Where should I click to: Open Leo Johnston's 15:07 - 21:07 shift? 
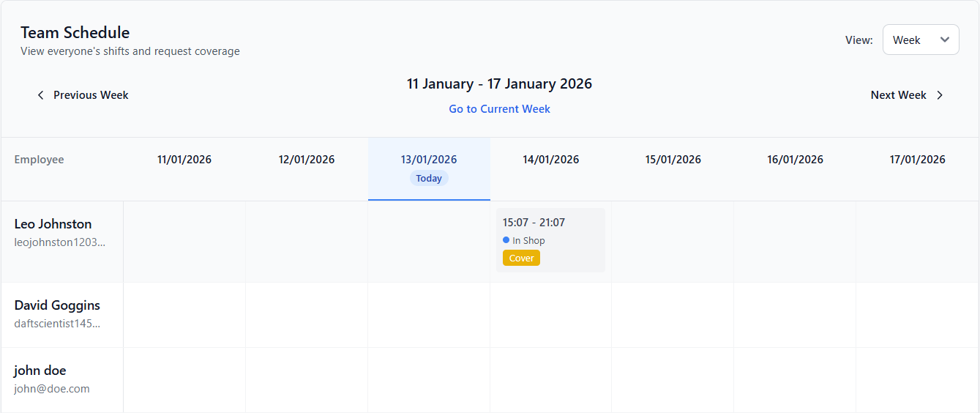pyautogui.click(x=534, y=223)
